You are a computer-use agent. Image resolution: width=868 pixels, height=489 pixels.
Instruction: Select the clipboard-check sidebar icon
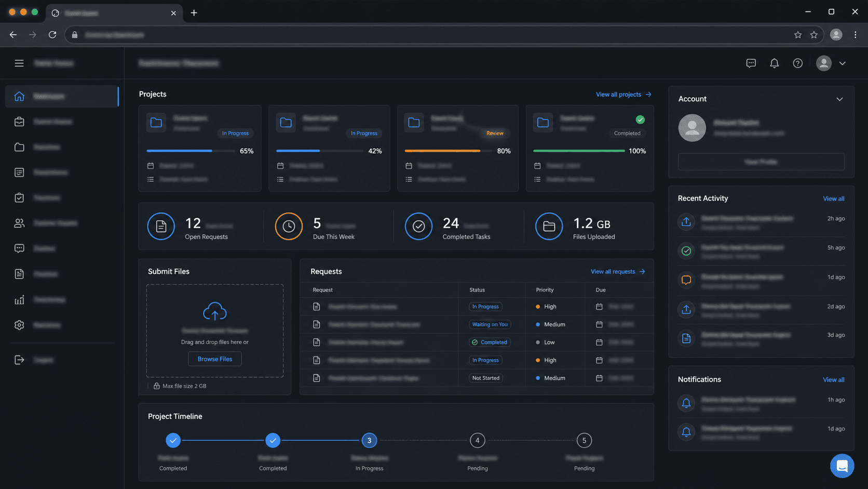pos(19,197)
